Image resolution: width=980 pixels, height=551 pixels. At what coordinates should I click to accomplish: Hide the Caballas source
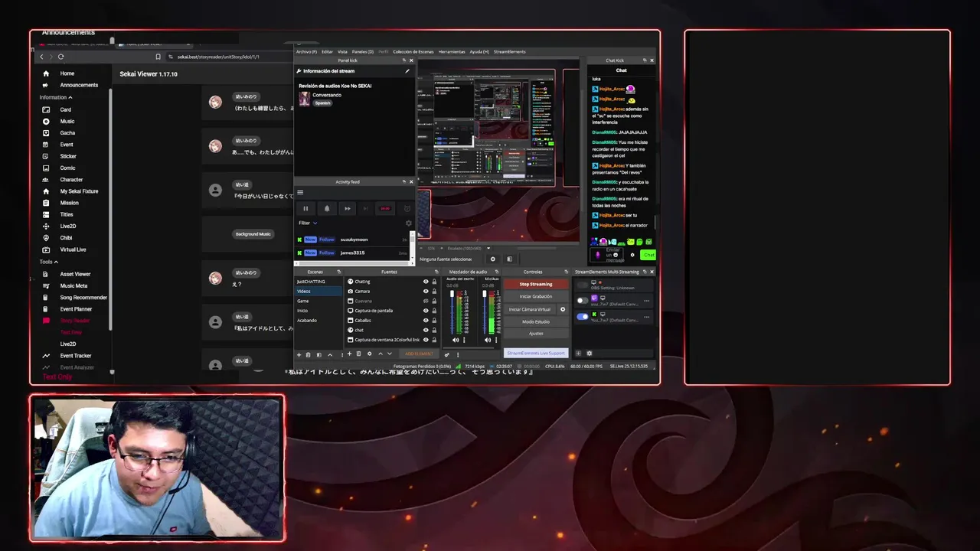426,320
